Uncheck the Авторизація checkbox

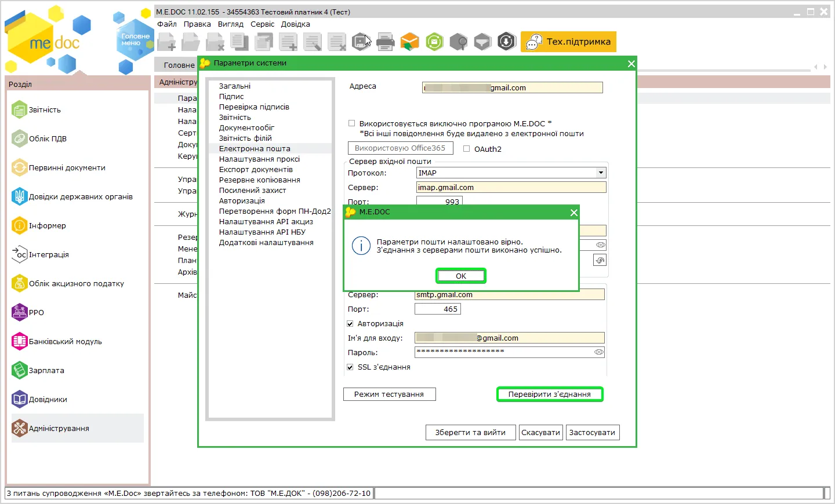[350, 323]
